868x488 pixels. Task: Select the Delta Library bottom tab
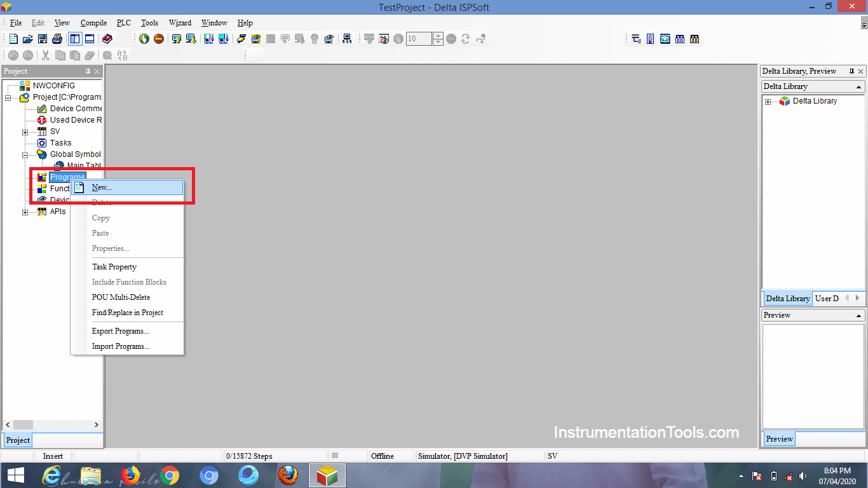pyautogui.click(x=788, y=299)
